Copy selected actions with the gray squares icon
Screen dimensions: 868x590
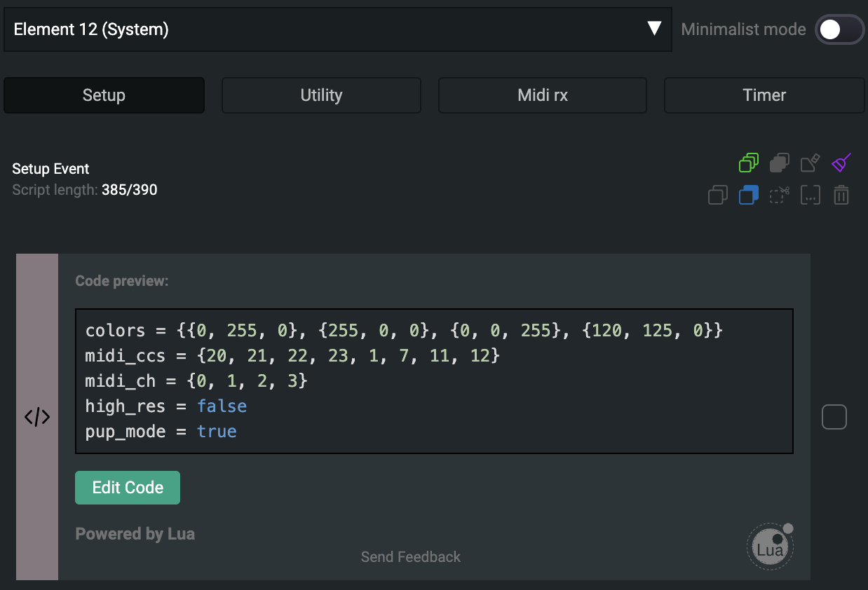click(718, 195)
